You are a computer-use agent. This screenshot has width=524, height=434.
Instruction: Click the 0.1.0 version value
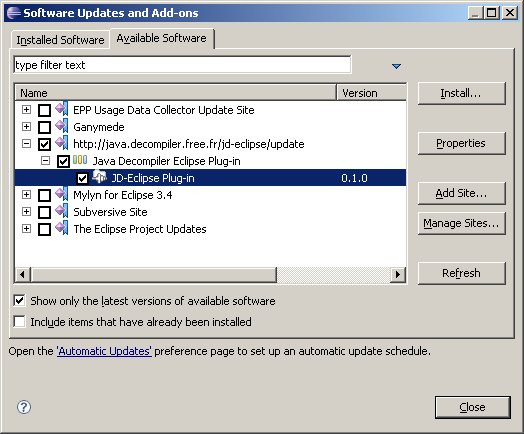click(354, 178)
